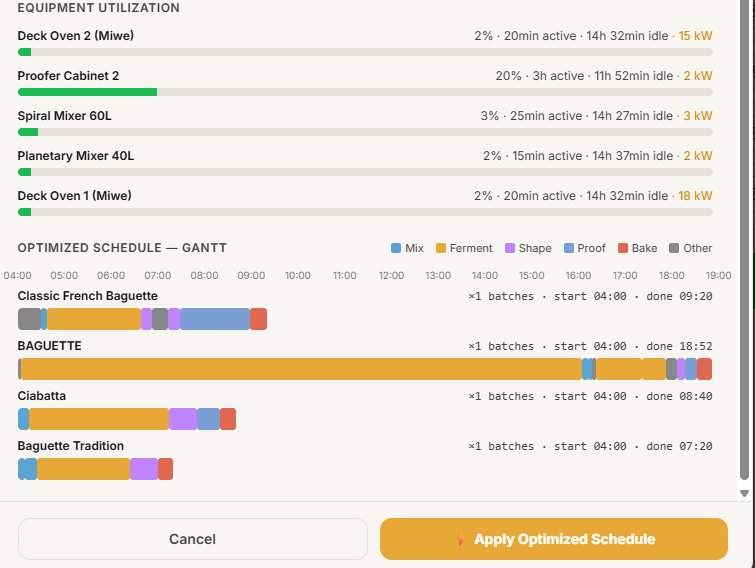Select Baguette Tradition bake segment

[x=166, y=469]
